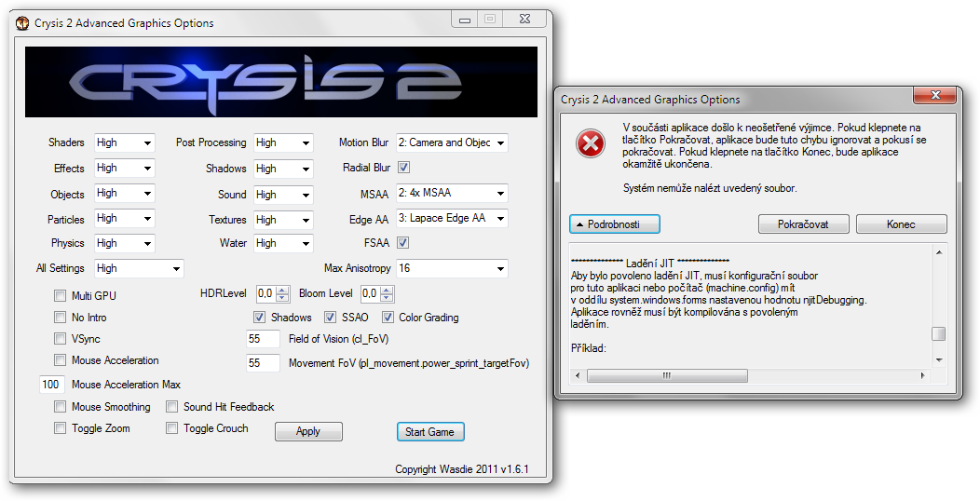Enable the VSync checkbox
980x501 pixels.
(60, 339)
